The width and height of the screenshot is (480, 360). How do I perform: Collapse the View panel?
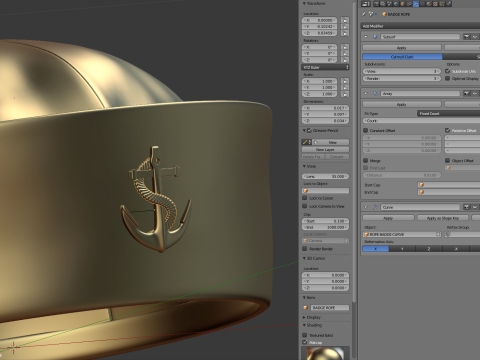coord(304,166)
